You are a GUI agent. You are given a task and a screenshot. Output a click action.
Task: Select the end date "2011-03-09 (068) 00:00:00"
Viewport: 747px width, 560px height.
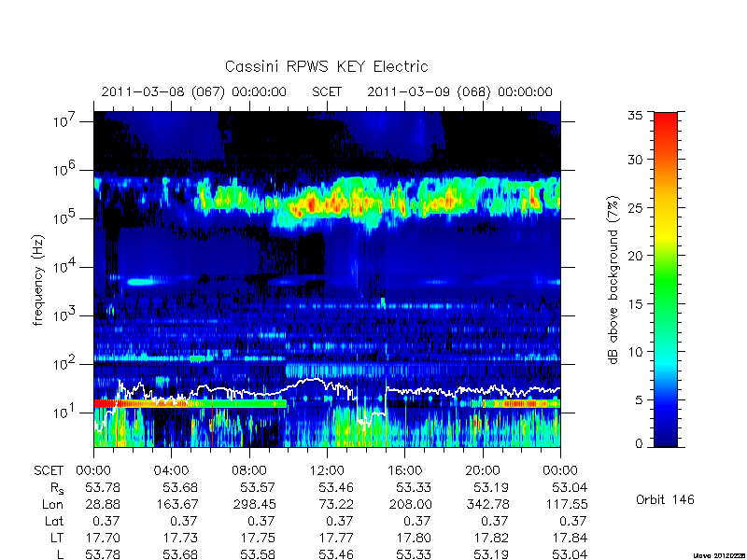click(x=459, y=91)
